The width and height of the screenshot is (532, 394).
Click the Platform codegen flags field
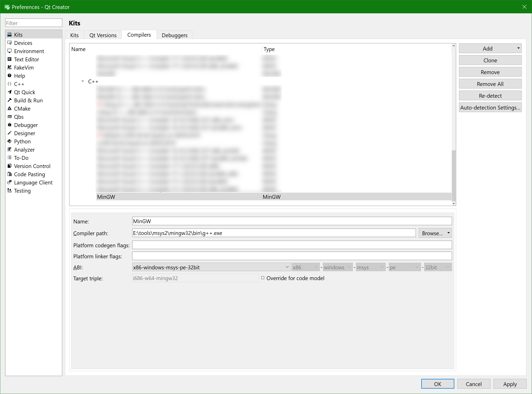tap(292, 245)
